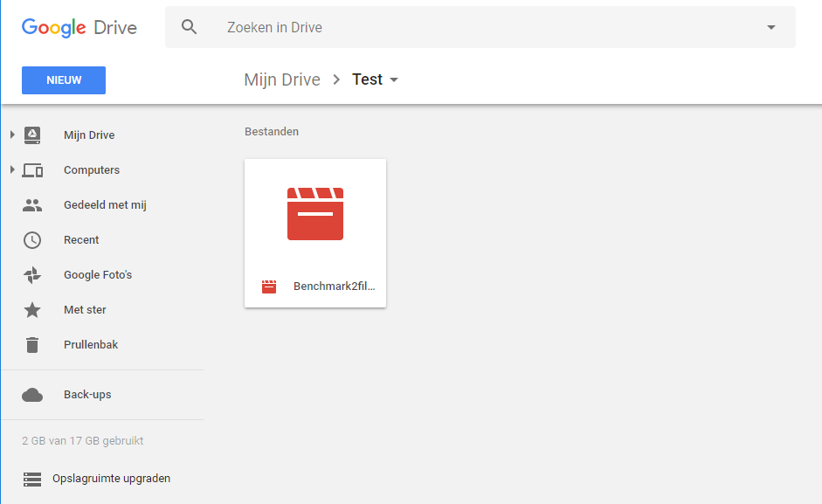
Task: Focus the Zoeken in Drive search field
Action: click(480, 27)
